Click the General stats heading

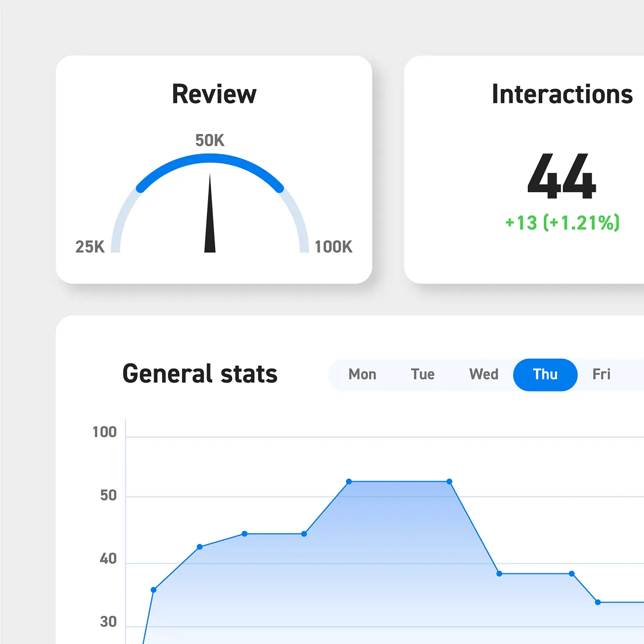click(200, 374)
